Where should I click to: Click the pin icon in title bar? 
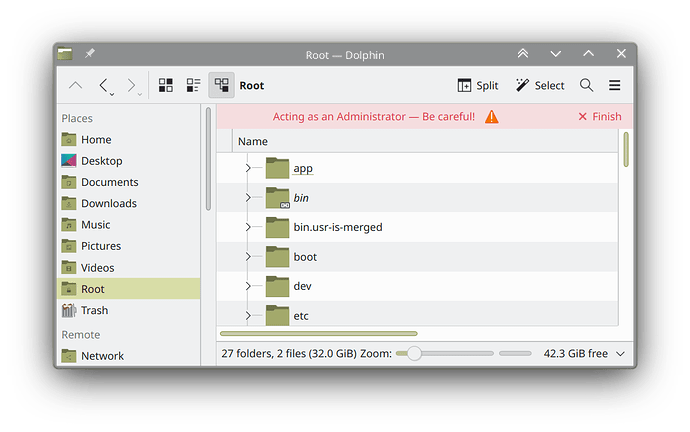click(x=90, y=54)
